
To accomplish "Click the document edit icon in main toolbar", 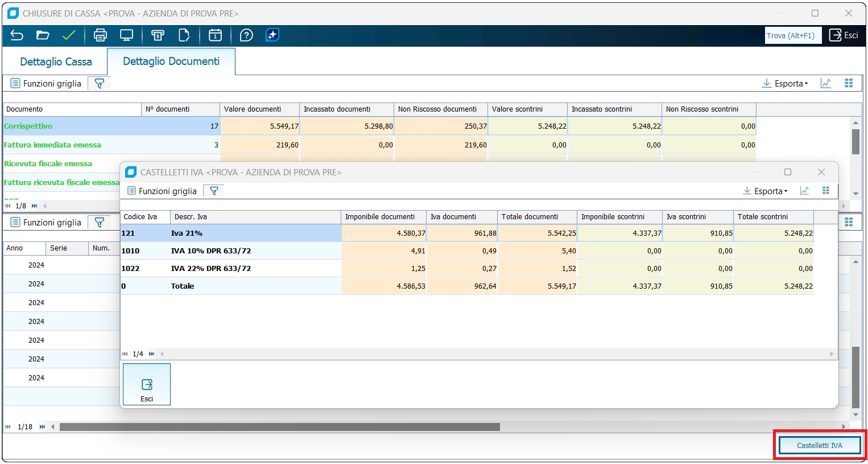I will pos(184,35).
